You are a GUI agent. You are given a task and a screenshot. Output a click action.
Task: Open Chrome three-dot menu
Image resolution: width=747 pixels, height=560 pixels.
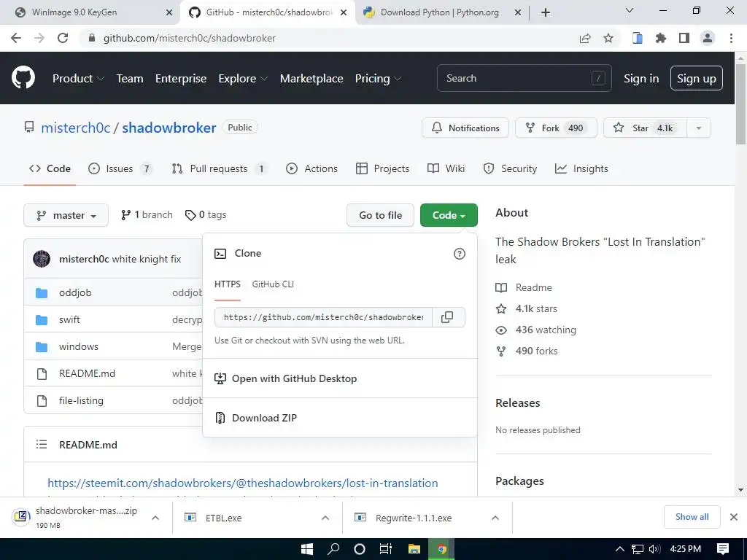tap(731, 38)
